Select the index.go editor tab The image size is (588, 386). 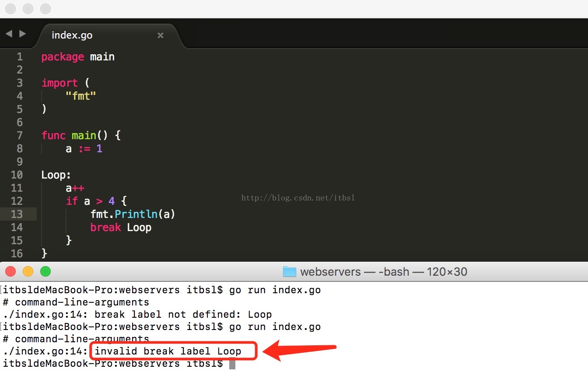(x=72, y=35)
